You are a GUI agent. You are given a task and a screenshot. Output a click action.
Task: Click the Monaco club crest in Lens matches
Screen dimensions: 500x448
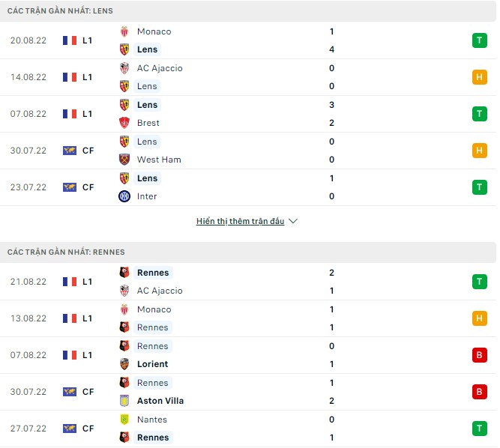(x=124, y=31)
